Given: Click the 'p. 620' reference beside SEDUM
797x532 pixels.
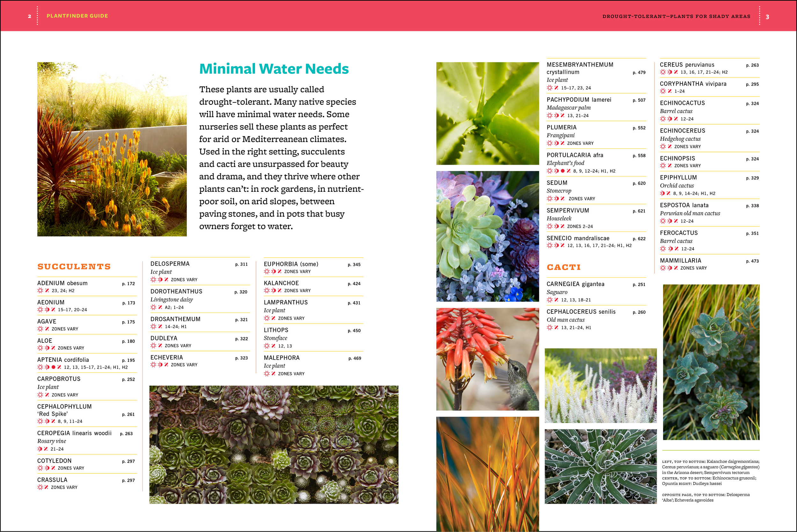Looking at the screenshot, I should (639, 183).
